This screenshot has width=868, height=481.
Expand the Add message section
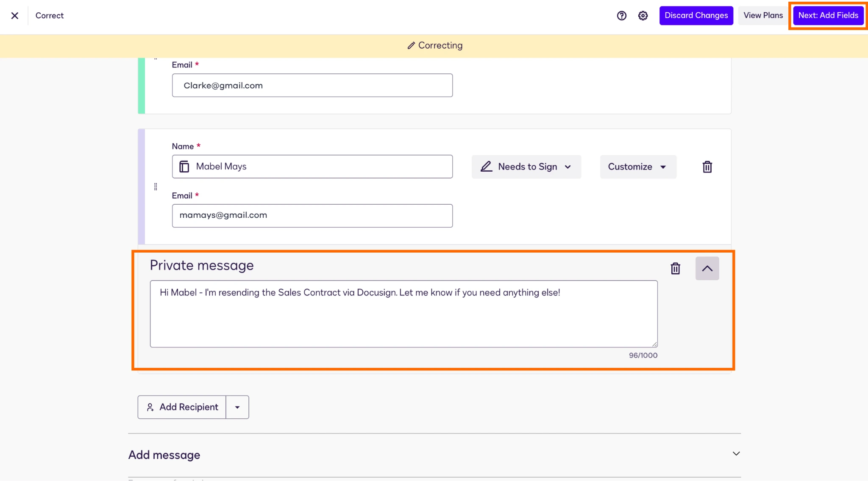click(x=736, y=453)
